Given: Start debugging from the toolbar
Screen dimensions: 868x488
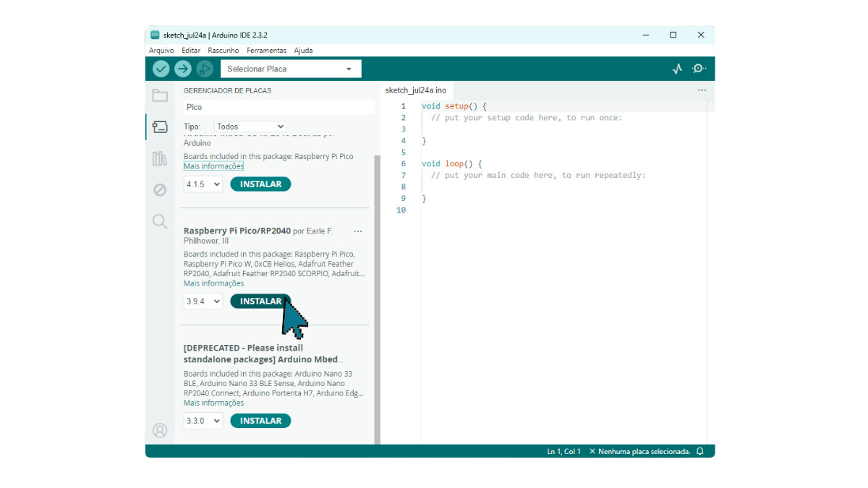Looking at the screenshot, I should pyautogui.click(x=204, y=68).
